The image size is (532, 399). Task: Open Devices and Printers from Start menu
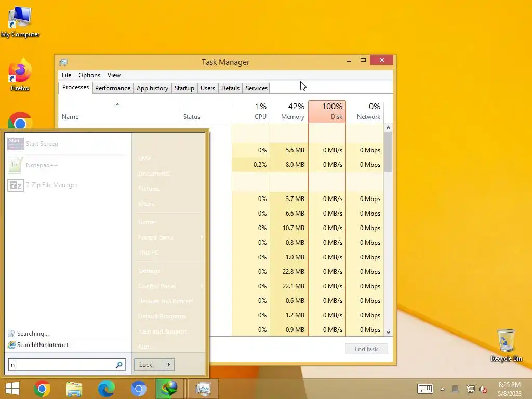(166, 301)
